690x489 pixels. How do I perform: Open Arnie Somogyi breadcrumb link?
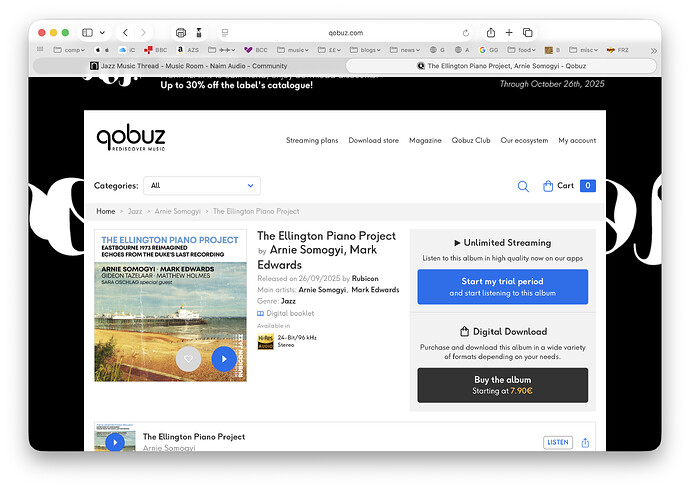177,211
